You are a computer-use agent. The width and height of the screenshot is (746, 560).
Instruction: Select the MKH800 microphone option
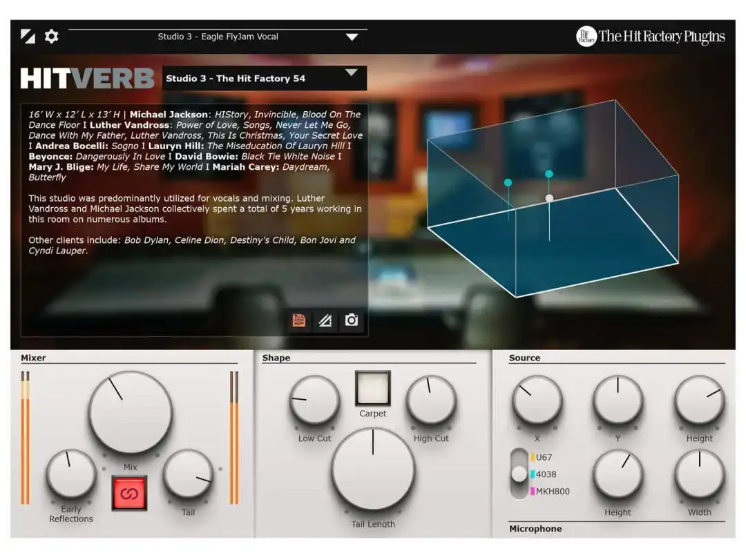552,492
